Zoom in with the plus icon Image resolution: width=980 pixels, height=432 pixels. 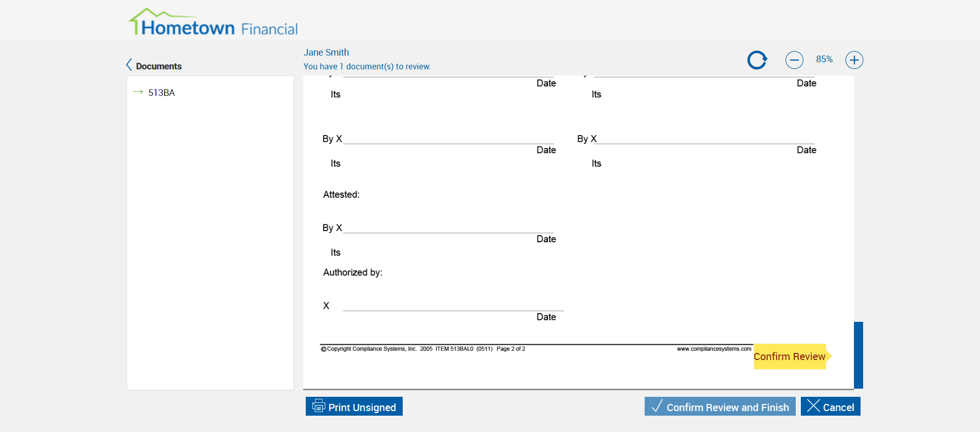click(854, 60)
